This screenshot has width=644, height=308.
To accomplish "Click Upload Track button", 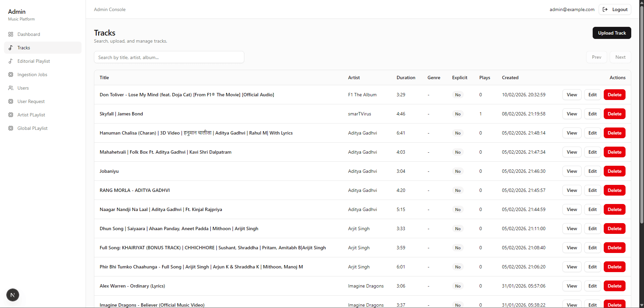I will tap(612, 33).
